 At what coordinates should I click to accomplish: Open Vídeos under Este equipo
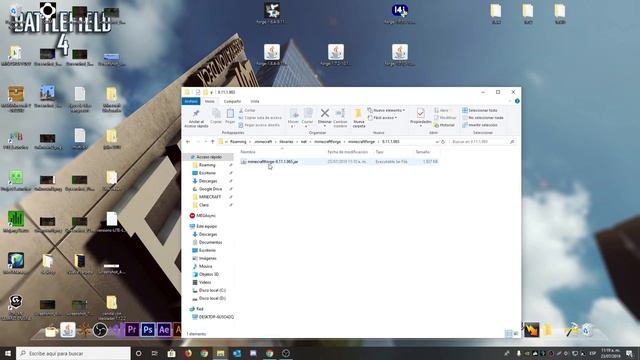click(x=205, y=282)
